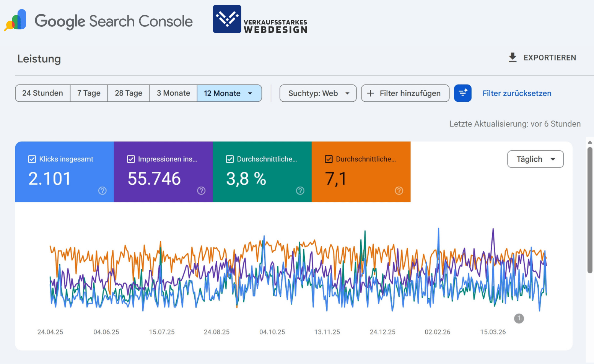The image size is (594, 364).
Task: Click the help icon on the green CTR card
Action: (300, 190)
